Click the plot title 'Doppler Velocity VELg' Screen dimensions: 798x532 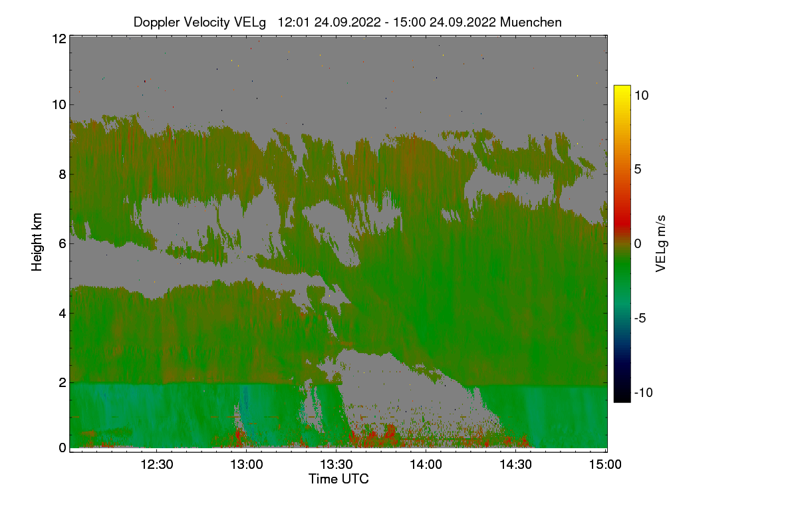[199, 22]
